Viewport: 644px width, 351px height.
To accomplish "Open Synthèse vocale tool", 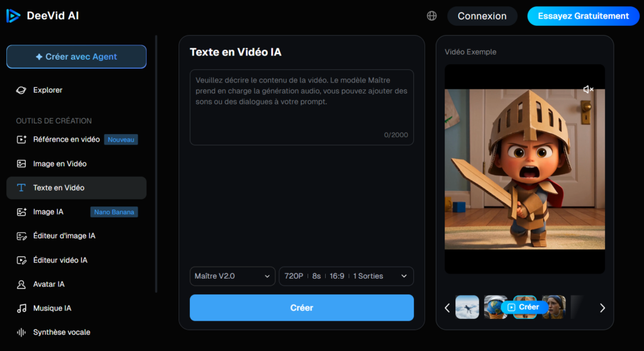I will [76, 332].
